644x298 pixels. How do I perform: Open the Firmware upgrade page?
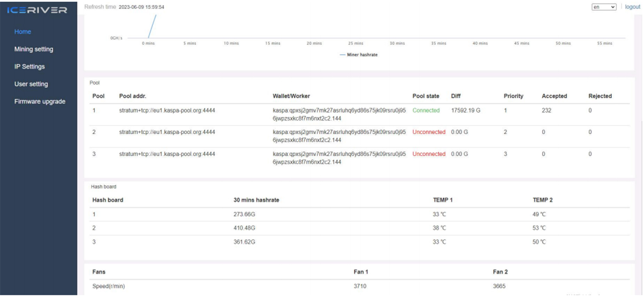[x=39, y=102]
